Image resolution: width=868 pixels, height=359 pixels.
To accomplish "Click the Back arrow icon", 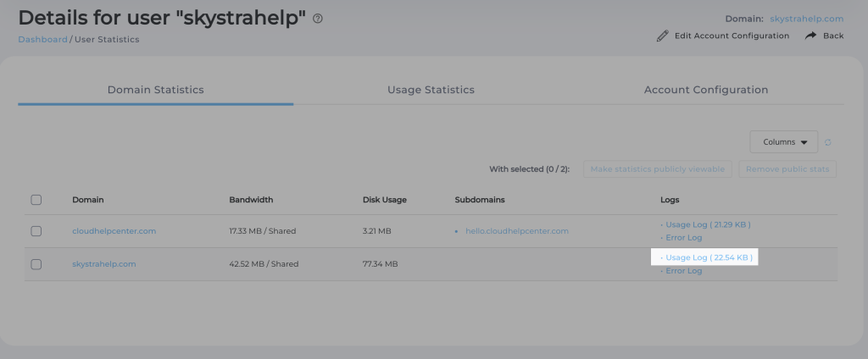I will tap(810, 36).
